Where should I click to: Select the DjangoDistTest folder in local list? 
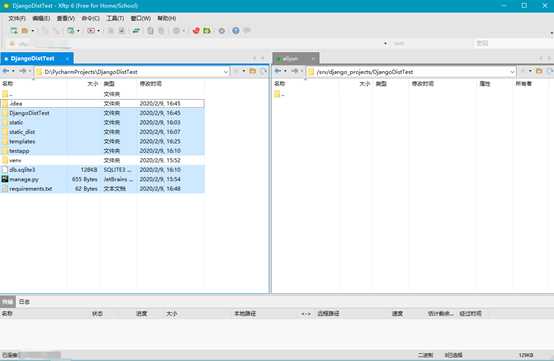click(x=102, y=113)
